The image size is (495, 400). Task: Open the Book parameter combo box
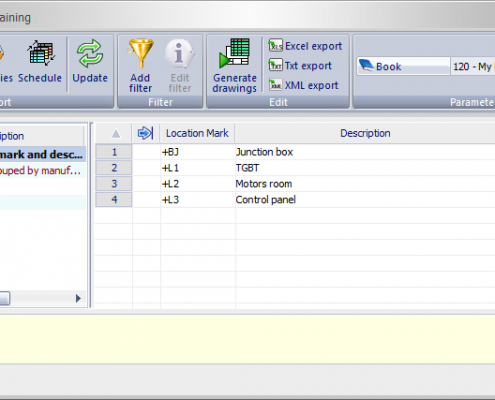[403, 66]
